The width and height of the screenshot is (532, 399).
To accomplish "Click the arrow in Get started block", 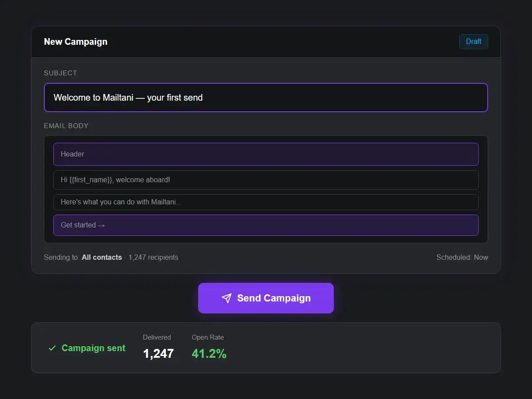I will click(x=102, y=225).
